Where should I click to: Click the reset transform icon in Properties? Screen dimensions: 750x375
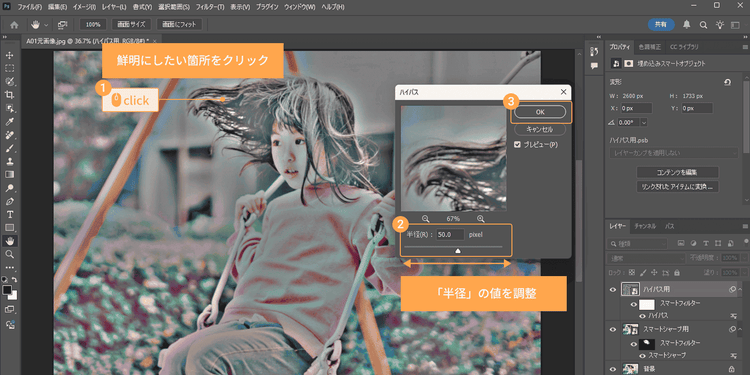pos(728,82)
